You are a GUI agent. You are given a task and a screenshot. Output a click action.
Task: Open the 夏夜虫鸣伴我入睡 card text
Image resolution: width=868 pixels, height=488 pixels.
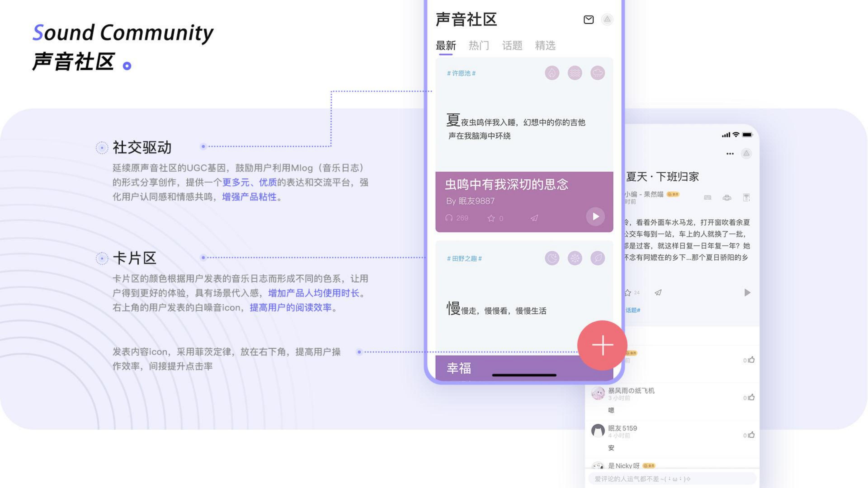(516, 127)
